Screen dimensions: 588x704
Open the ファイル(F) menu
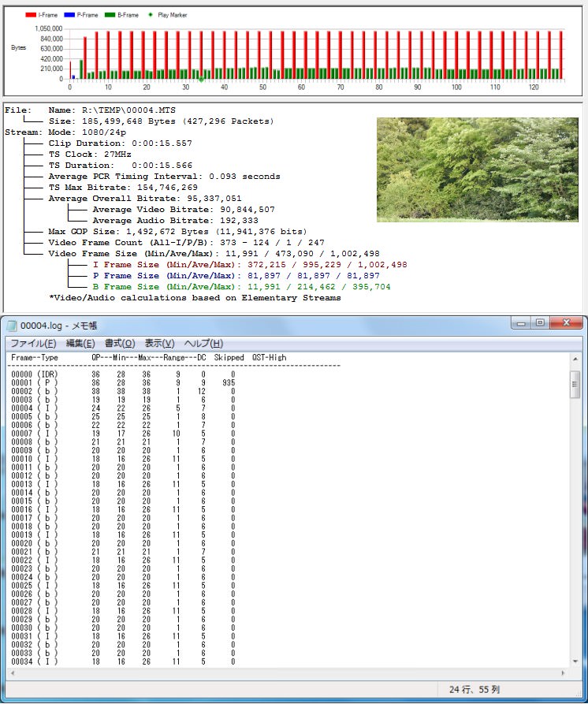[x=32, y=344]
